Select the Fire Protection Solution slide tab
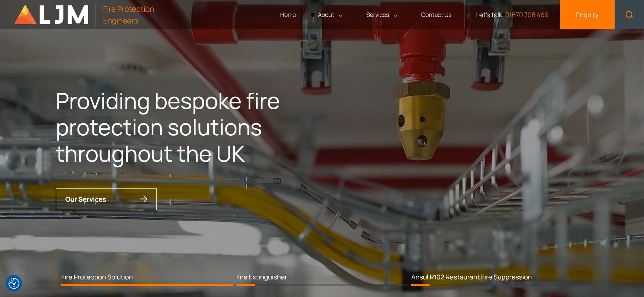The height and width of the screenshot is (297, 644). (97, 277)
